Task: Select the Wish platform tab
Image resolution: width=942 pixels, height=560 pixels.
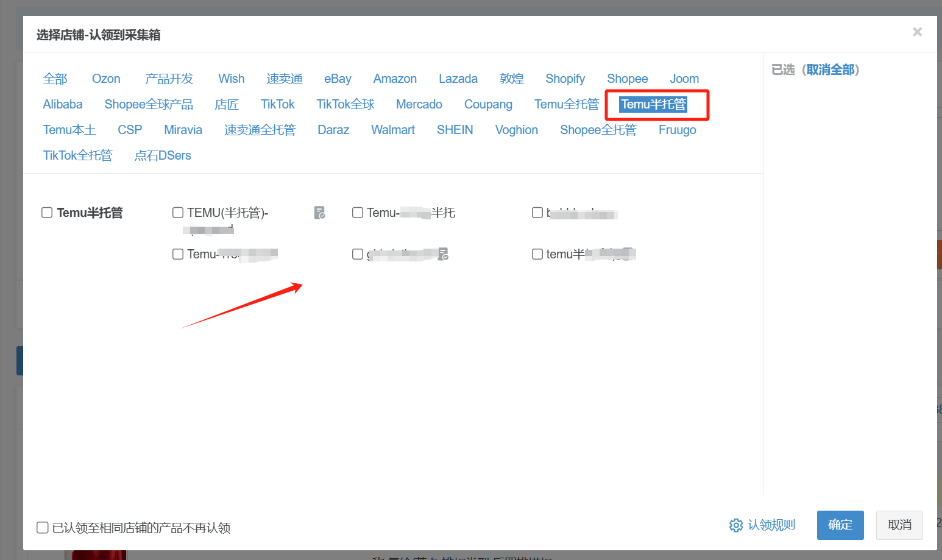Action: tap(232, 79)
